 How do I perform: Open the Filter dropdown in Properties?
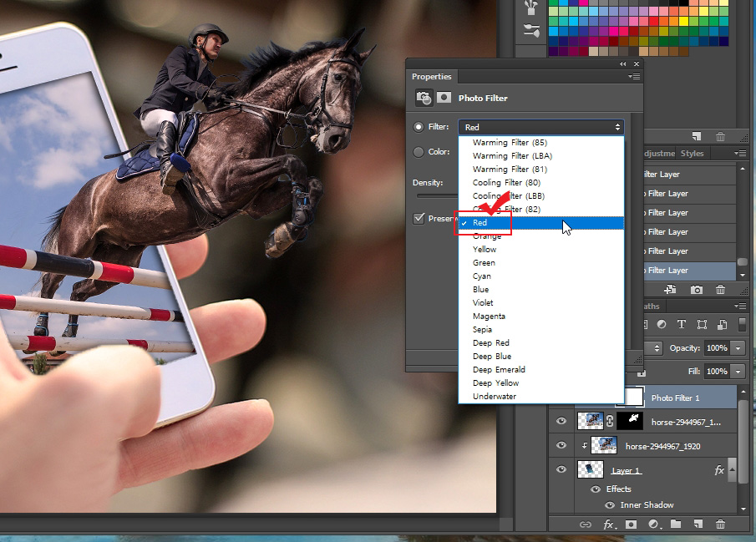(540, 126)
